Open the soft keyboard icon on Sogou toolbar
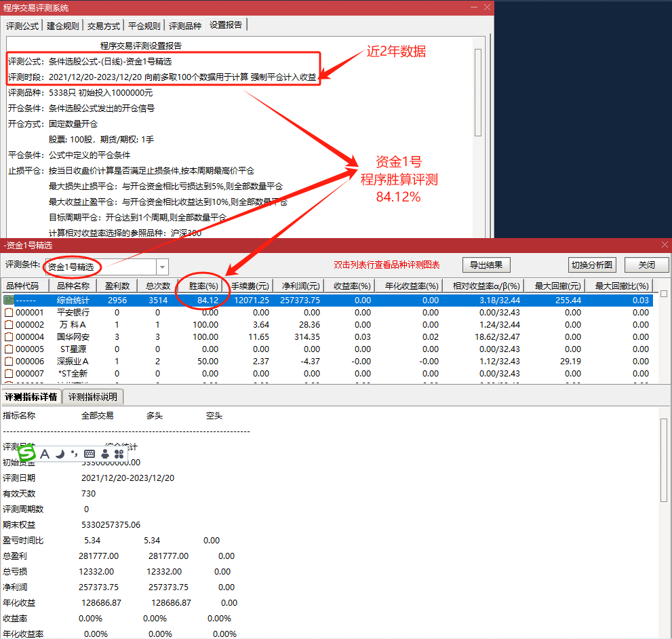The height and width of the screenshot is (639, 672). point(90,454)
